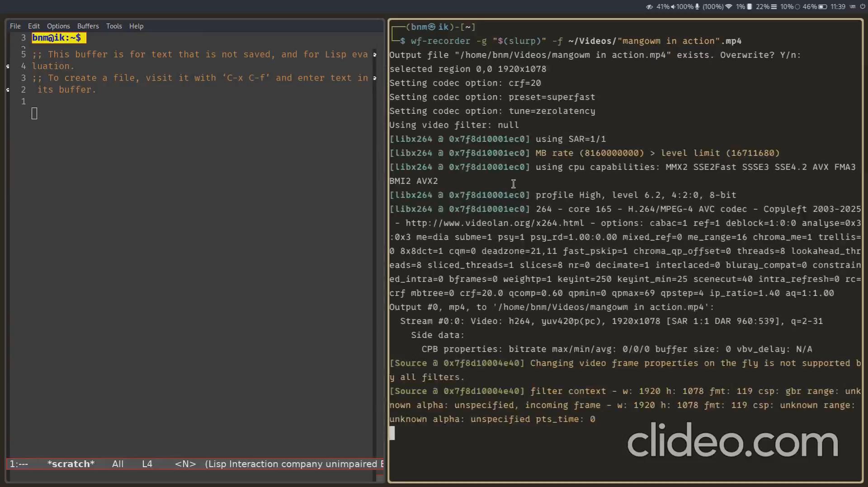Click the ';; To create a file' comment line
This screenshot has height=487, width=868.
(200, 78)
